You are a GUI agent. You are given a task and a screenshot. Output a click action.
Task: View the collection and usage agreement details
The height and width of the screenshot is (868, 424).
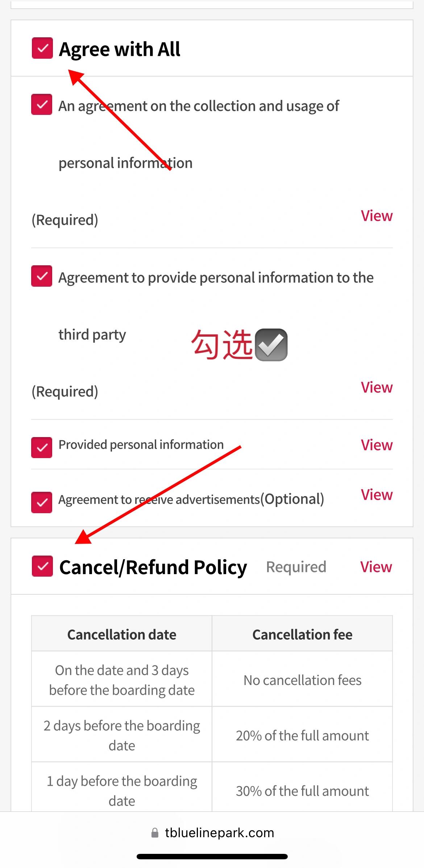tap(377, 216)
